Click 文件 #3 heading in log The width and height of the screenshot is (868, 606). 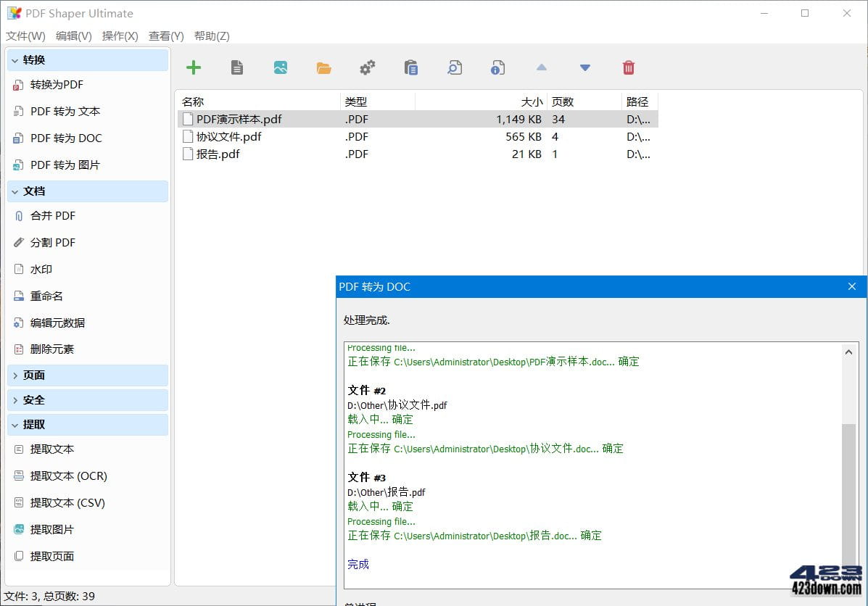tap(366, 477)
